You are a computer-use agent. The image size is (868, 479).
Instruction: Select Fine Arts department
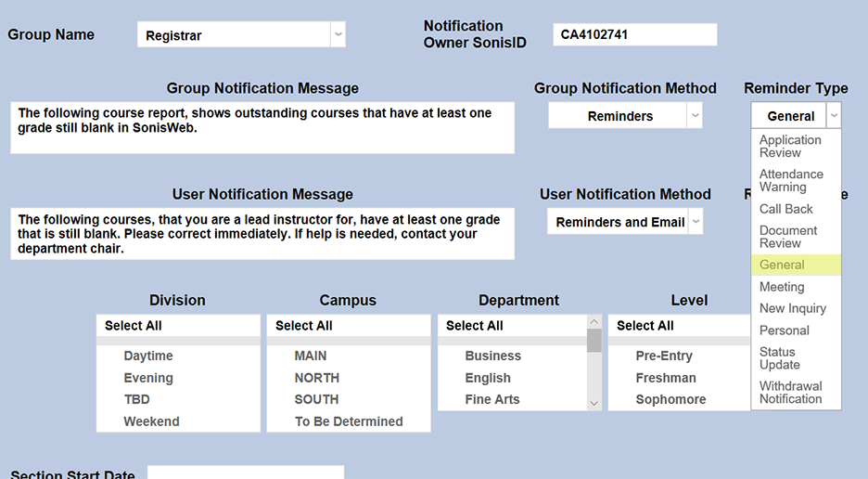512,400
